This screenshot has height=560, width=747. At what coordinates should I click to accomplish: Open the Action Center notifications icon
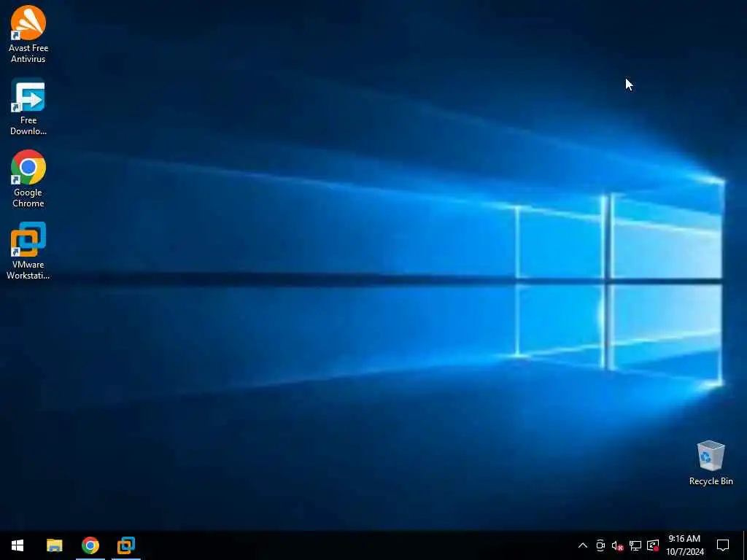723,545
